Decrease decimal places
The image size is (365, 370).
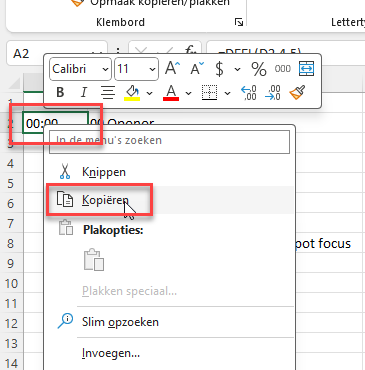pos(273,93)
